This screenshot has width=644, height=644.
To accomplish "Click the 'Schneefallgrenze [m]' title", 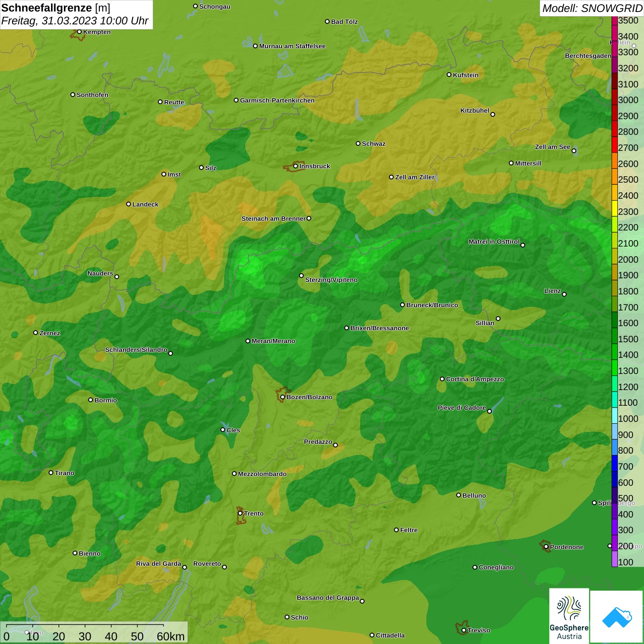I will (x=56, y=8).
